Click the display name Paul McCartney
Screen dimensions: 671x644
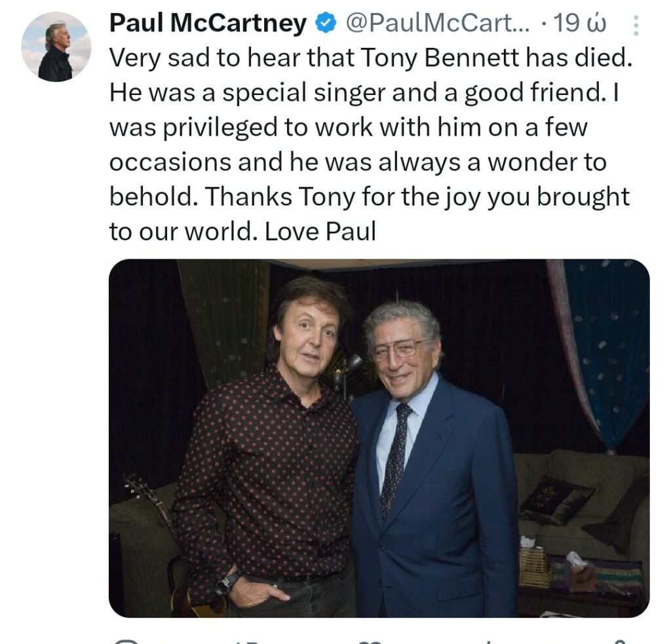point(208,24)
